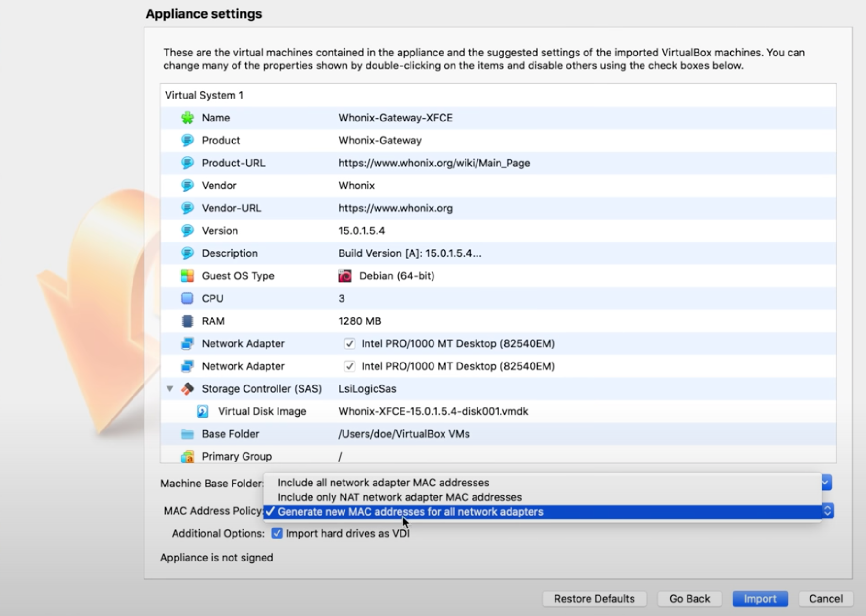Click the first Network Adapter icon
The height and width of the screenshot is (616, 866).
187,343
